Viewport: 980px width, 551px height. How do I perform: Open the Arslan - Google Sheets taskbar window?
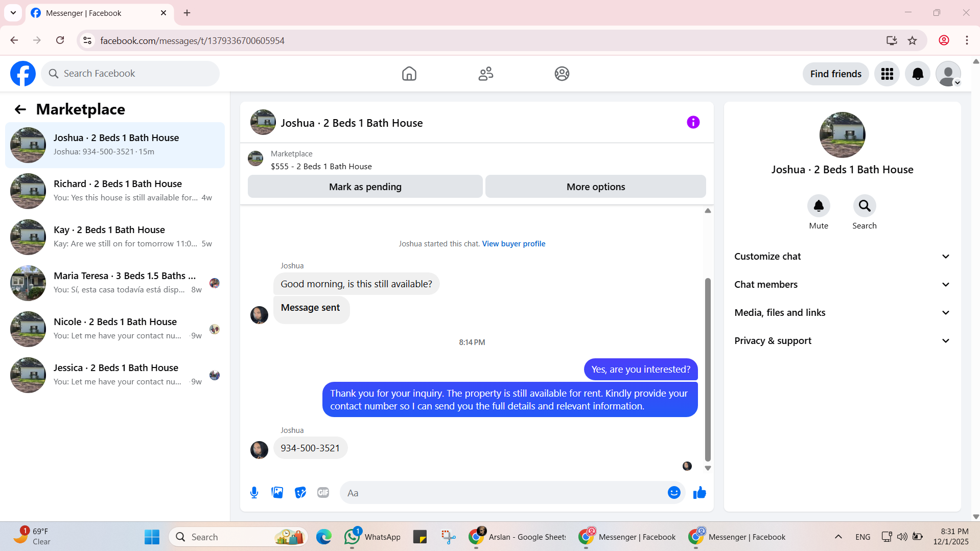[x=517, y=537]
